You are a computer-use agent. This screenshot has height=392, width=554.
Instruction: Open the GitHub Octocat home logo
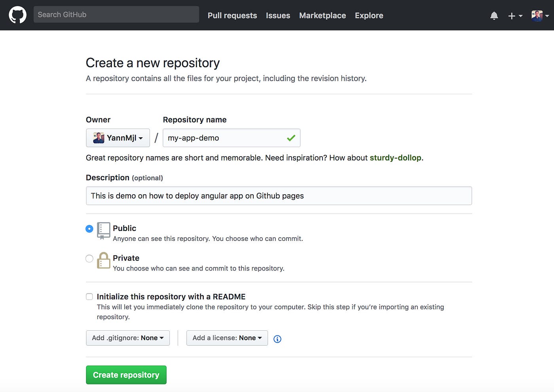click(x=17, y=15)
